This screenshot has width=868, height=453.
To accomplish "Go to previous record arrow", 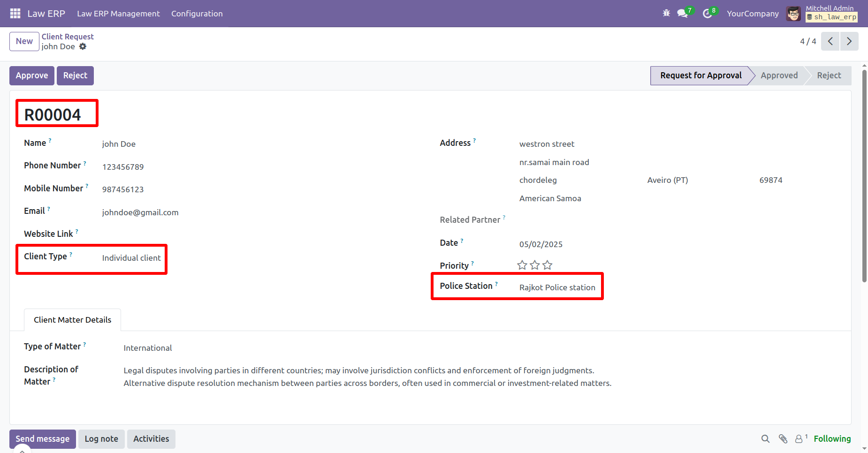I will (830, 41).
